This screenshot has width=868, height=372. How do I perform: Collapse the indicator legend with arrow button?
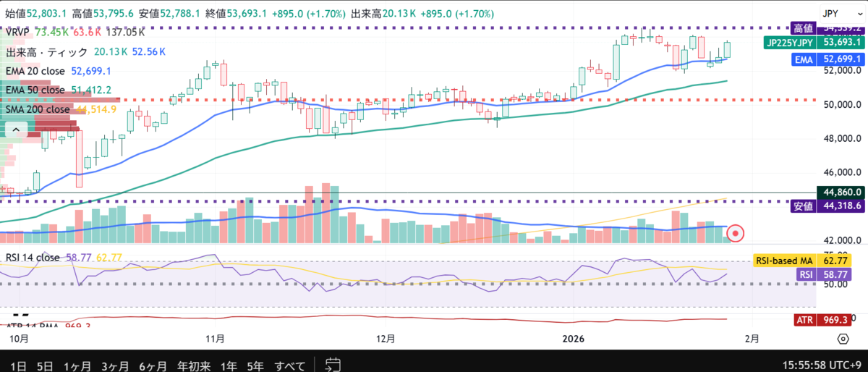(x=16, y=130)
